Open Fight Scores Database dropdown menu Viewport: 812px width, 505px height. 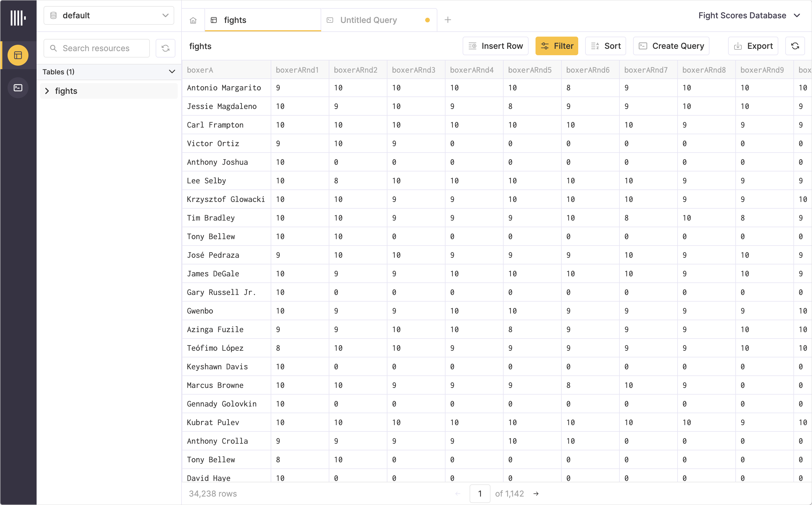[749, 15]
